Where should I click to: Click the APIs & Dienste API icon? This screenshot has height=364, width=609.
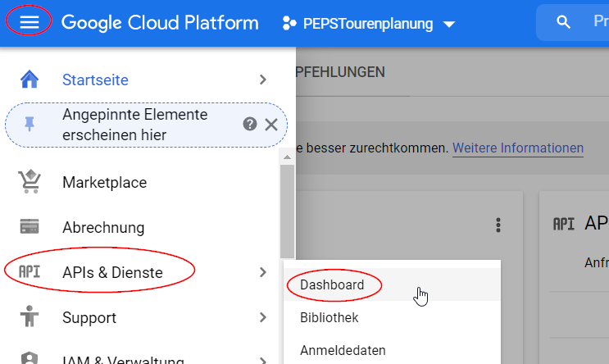click(x=30, y=272)
